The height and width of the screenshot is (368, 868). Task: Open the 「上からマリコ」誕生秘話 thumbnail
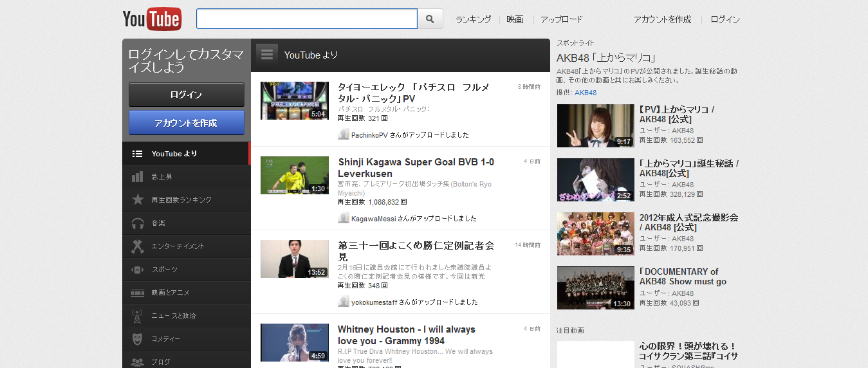tap(596, 179)
